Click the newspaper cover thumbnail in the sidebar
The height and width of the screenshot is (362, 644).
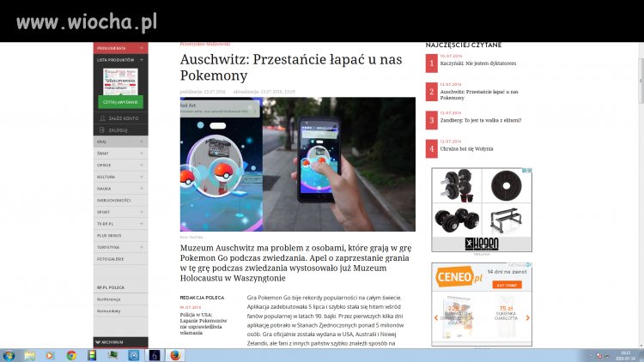click(120, 81)
